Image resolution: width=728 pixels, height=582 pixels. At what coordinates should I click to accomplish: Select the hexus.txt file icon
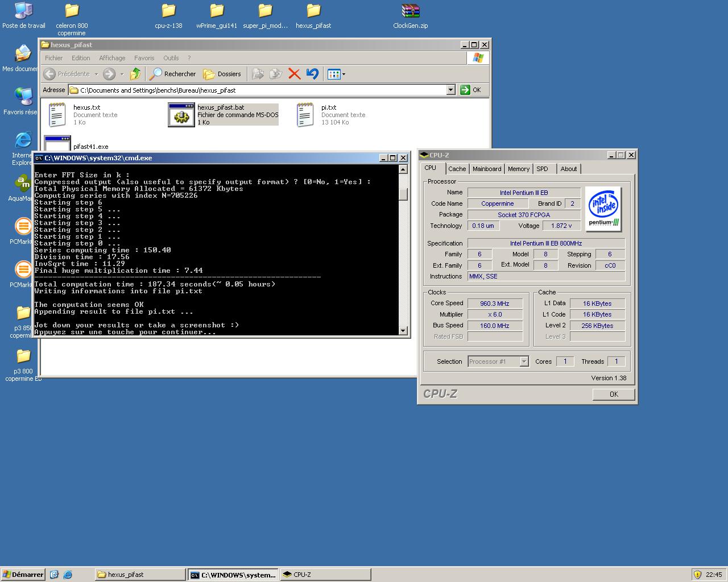tap(57, 114)
